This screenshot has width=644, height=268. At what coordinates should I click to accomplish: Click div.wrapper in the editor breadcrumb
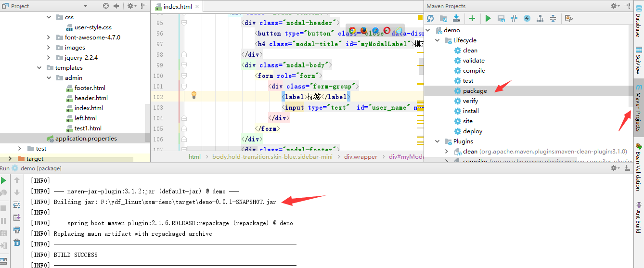pos(361,157)
